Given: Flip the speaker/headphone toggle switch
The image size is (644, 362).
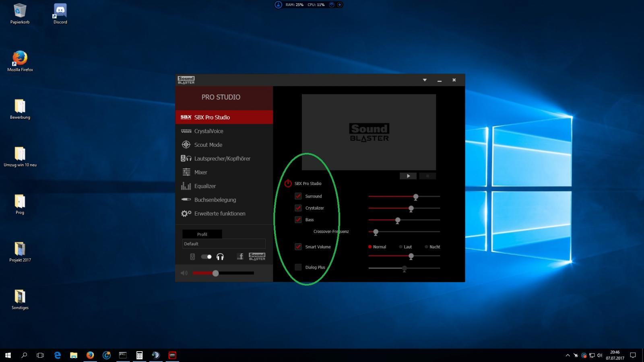Looking at the screenshot, I should point(206,257).
